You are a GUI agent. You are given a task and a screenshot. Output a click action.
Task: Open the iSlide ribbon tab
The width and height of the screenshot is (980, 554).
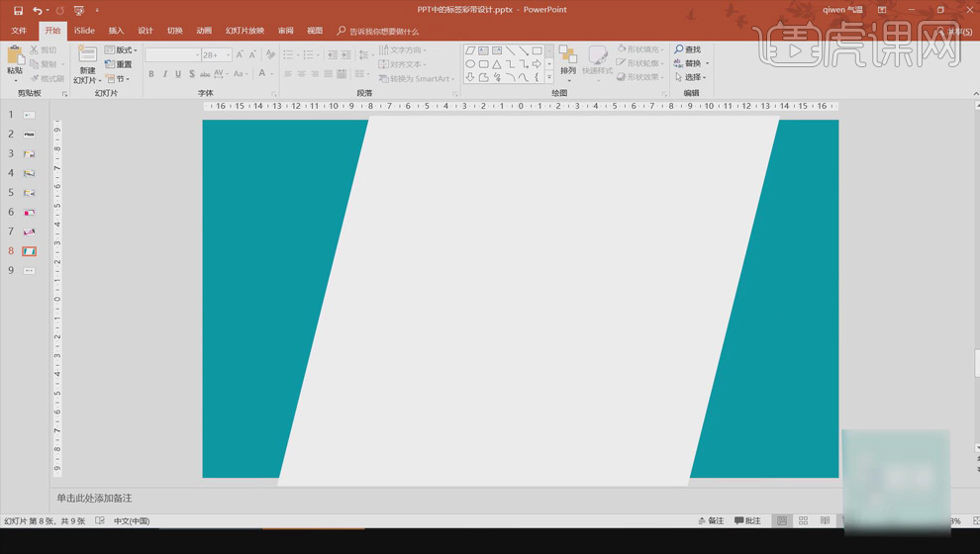pos(84,31)
